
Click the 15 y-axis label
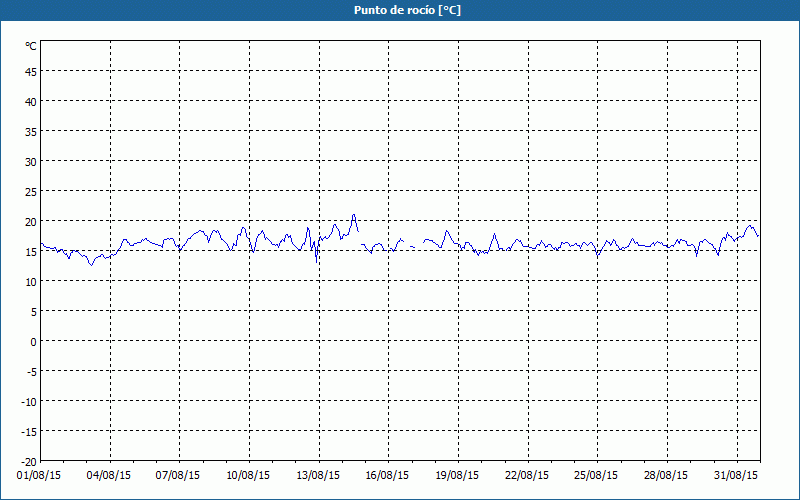(31, 252)
